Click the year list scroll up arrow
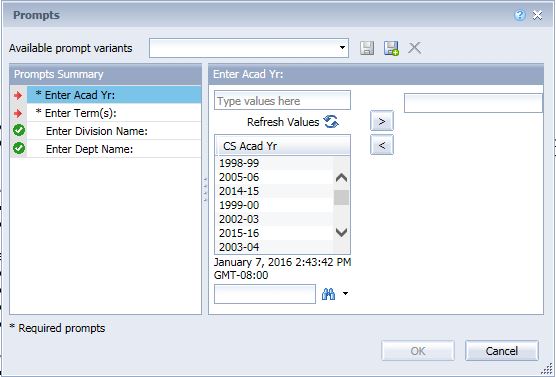Viewport: 556px width, 377px height. click(341, 178)
